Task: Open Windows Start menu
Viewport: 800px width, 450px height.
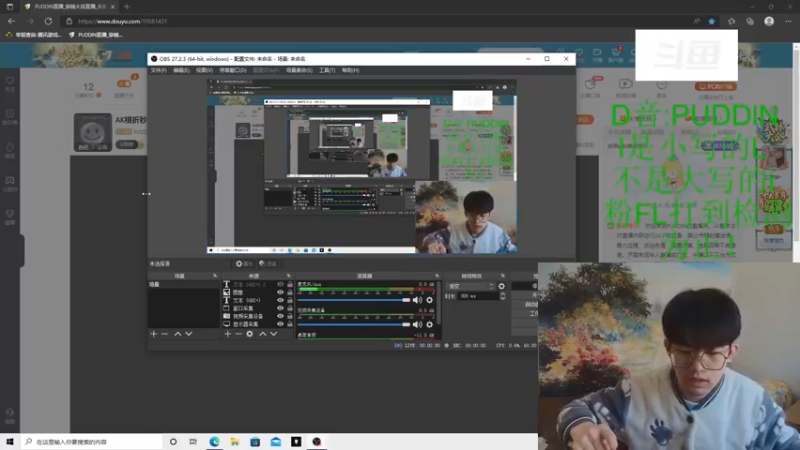Action: [x=10, y=442]
